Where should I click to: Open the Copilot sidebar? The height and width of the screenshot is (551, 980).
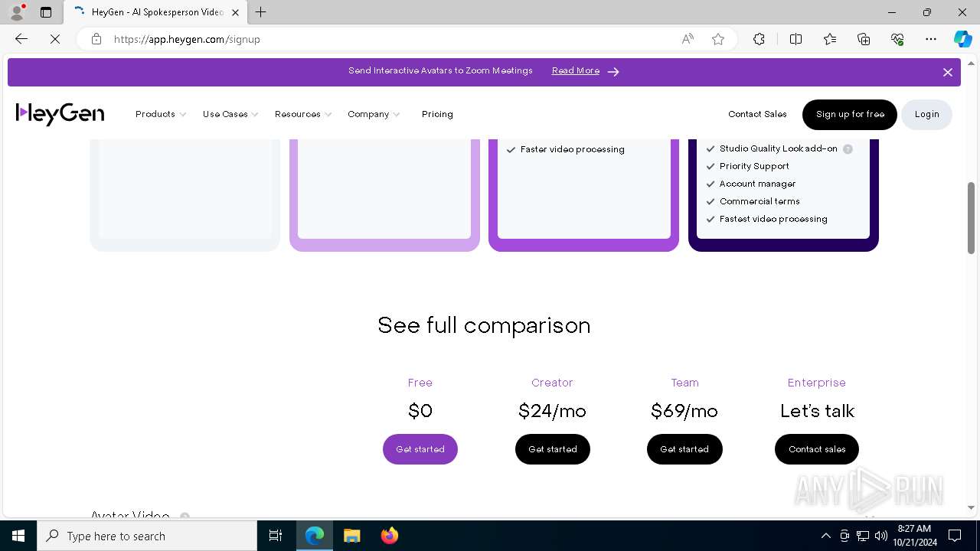click(962, 39)
